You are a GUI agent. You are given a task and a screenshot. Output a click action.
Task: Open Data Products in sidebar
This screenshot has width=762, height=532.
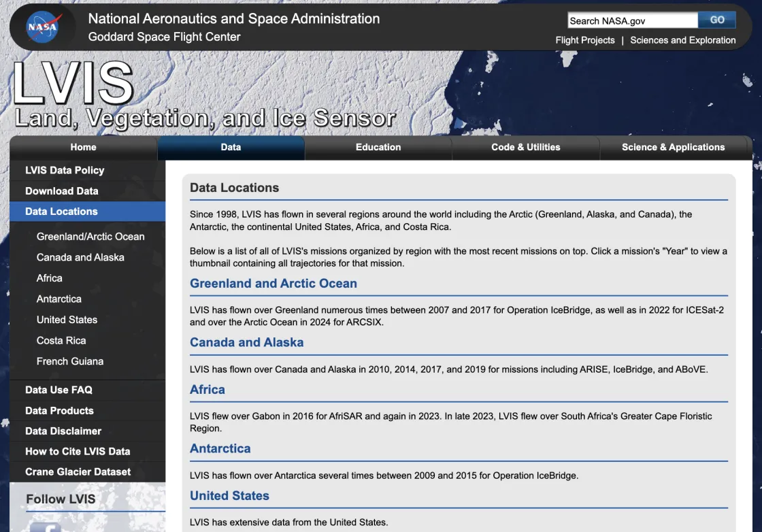click(x=88, y=410)
